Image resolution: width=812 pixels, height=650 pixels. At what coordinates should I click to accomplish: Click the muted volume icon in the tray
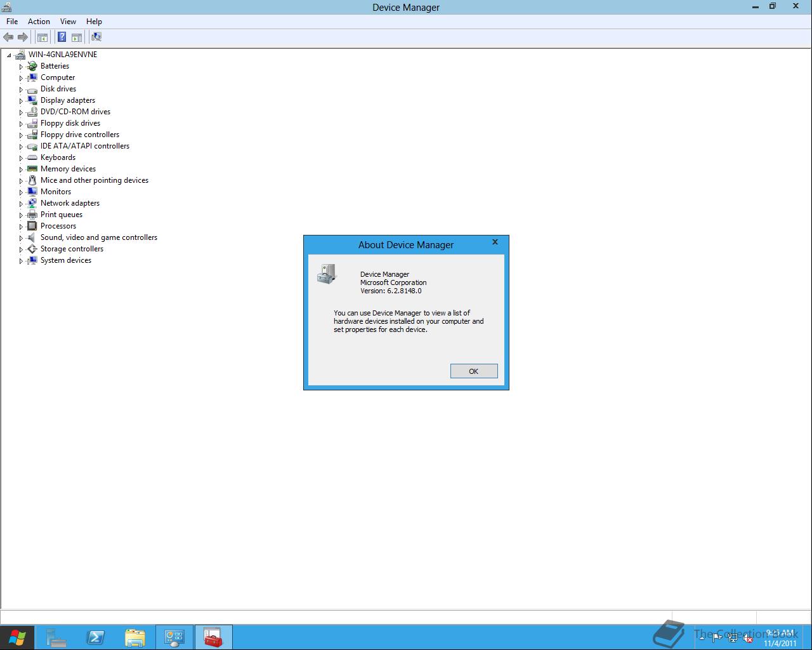(748, 639)
